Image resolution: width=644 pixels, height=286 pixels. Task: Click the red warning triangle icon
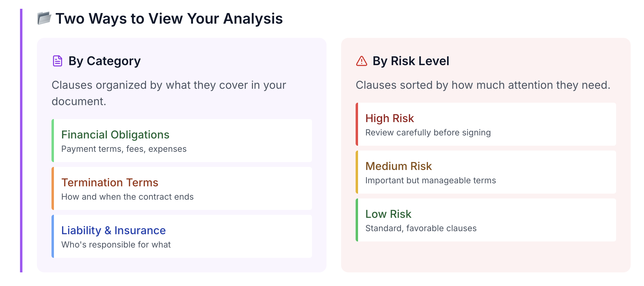(362, 61)
